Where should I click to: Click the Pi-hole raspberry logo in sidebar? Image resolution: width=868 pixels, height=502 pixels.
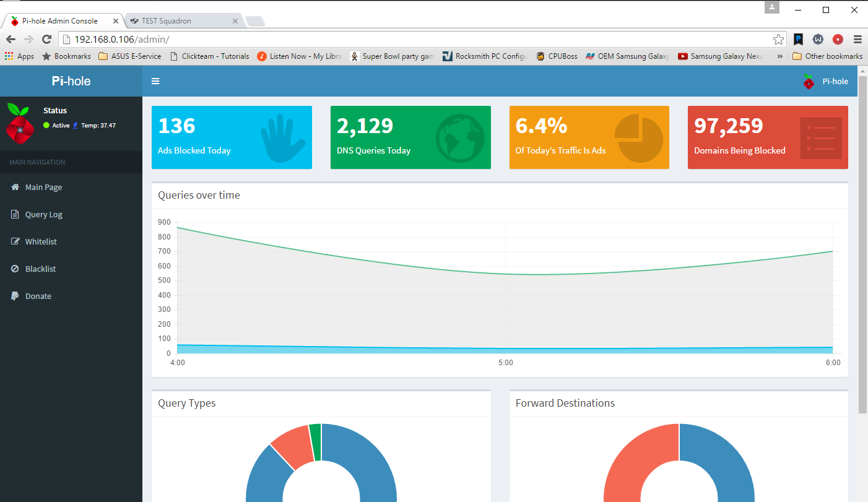[19, 123]
